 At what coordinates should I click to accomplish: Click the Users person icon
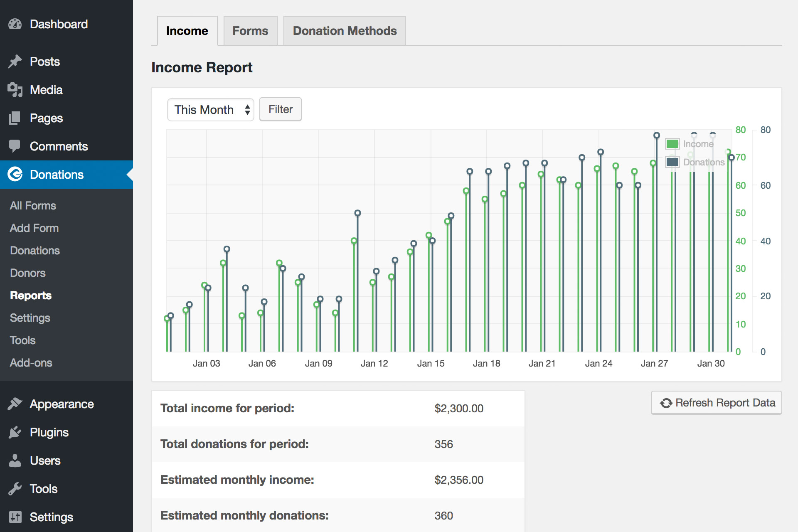click(15, 461)
